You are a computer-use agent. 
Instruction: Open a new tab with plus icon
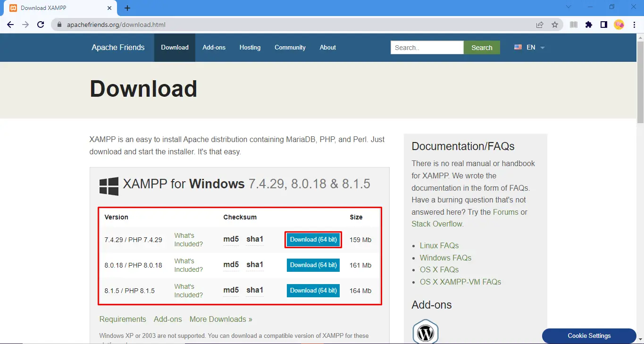pos(127,8)
